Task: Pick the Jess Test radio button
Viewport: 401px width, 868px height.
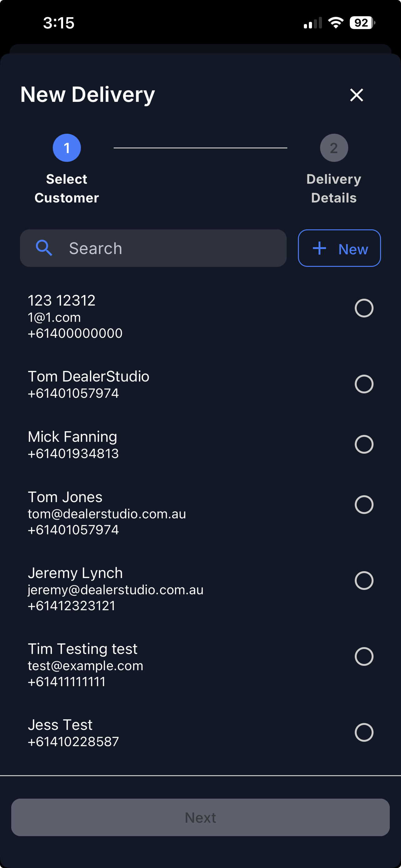Action: (364, 732)
